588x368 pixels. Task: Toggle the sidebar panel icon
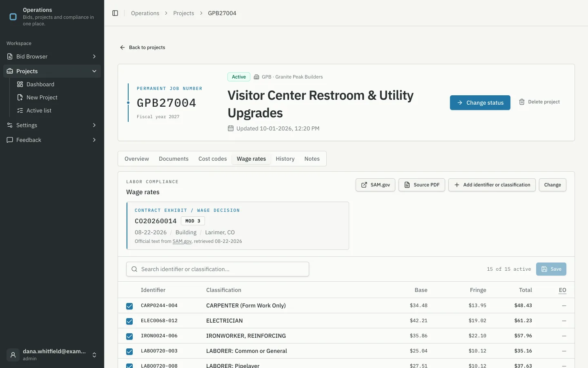pyautogui.click(x=115, y=13)
